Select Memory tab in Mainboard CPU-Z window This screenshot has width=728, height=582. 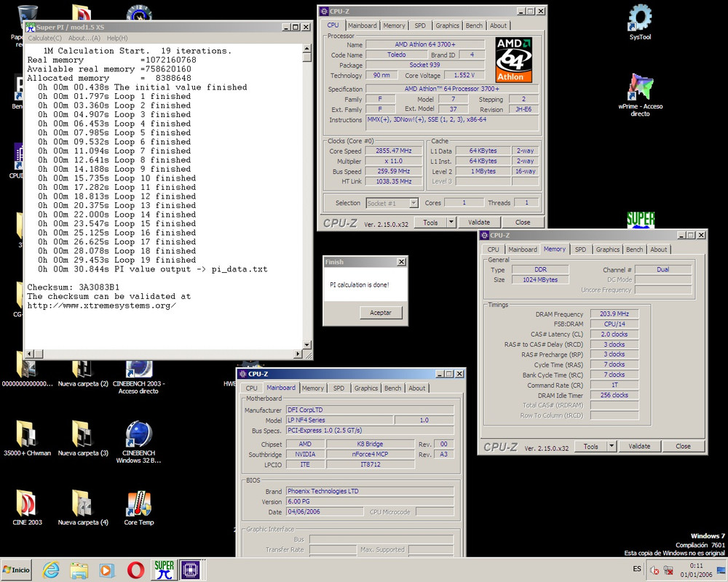click(312, 388)
